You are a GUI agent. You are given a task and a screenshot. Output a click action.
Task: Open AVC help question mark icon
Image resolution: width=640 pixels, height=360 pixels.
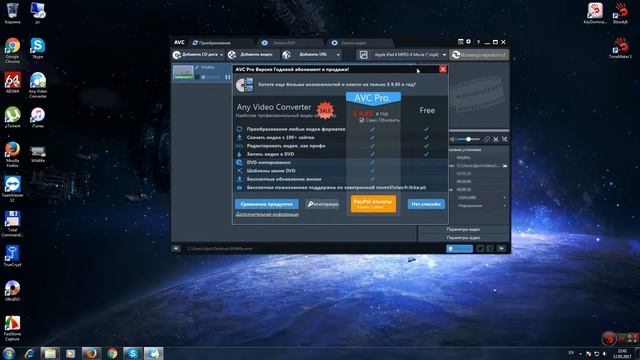coord(478,42)
